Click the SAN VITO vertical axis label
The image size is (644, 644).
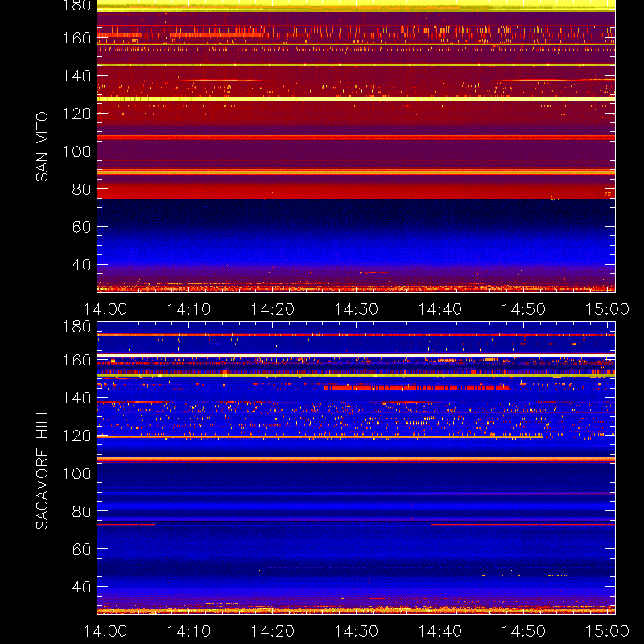(42, 147)
